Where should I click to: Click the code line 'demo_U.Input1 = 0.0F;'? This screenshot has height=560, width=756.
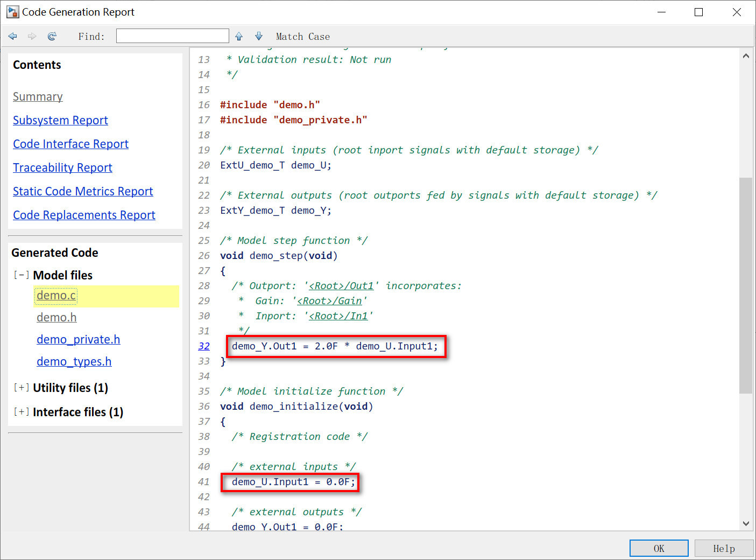(x=294, y=482)
